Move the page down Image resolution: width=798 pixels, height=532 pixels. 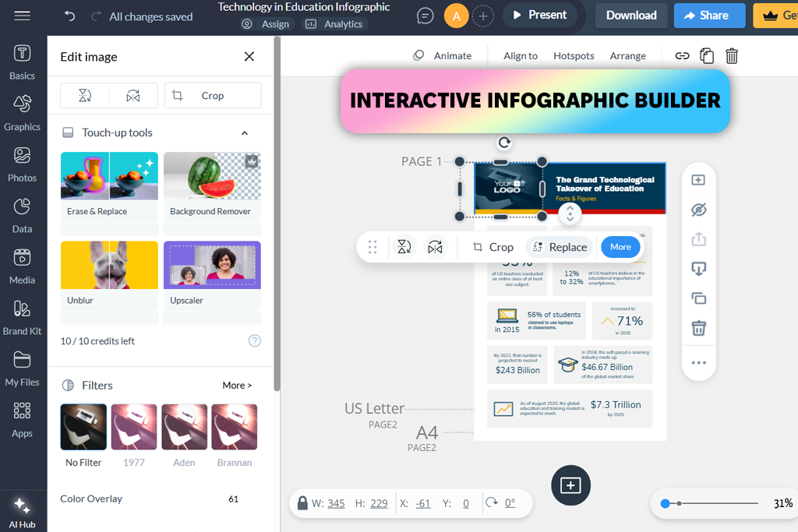point(698,269)
